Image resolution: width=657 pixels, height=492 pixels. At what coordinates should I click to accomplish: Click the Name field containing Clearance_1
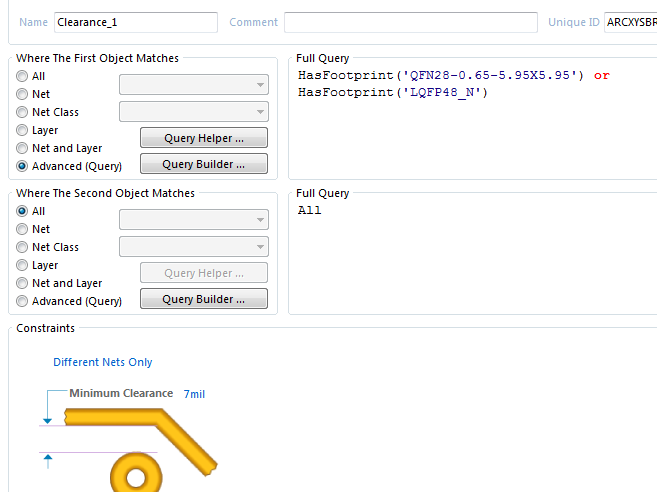[135, 22]
